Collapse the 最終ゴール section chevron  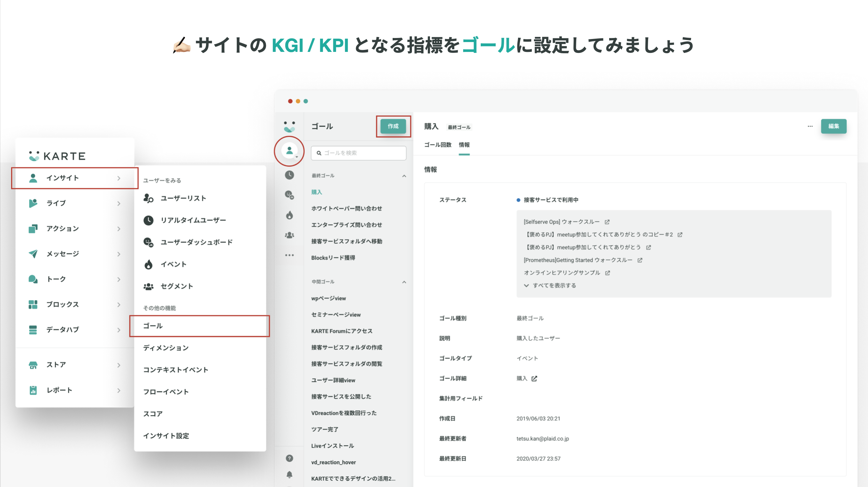pyautogui.click(x=404, y=176)
